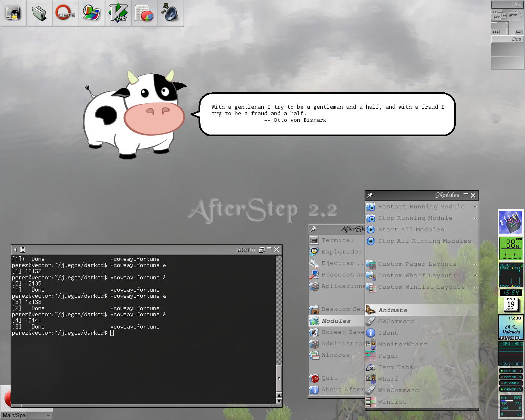Click the pin icon on the Modules menu

click(370, 195)
